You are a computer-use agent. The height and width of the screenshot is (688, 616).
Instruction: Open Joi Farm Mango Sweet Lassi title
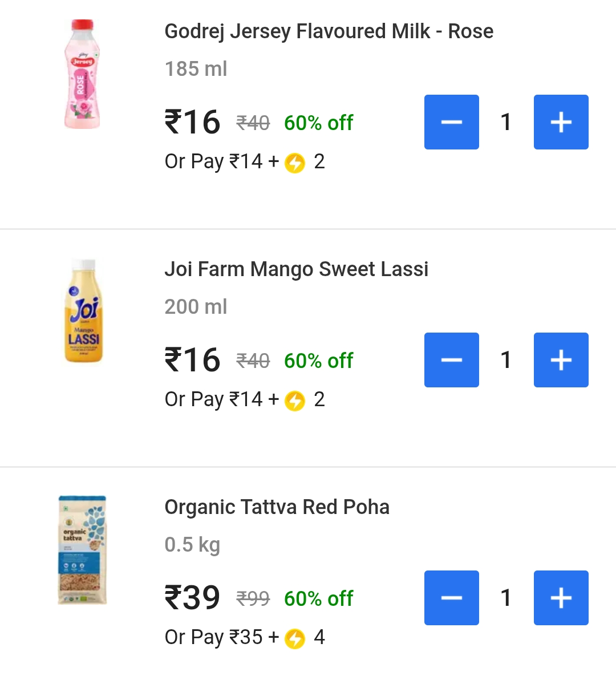coord(296,269)
